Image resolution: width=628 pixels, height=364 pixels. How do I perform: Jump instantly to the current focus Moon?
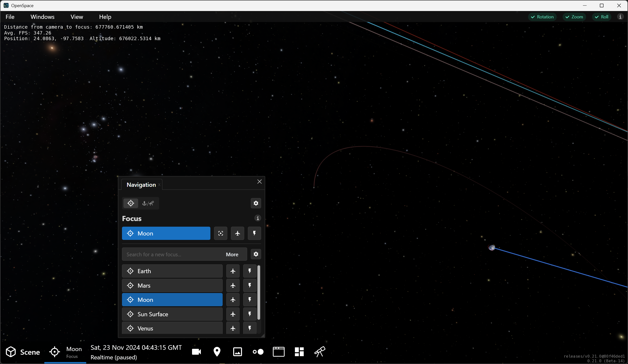(254, 233)
